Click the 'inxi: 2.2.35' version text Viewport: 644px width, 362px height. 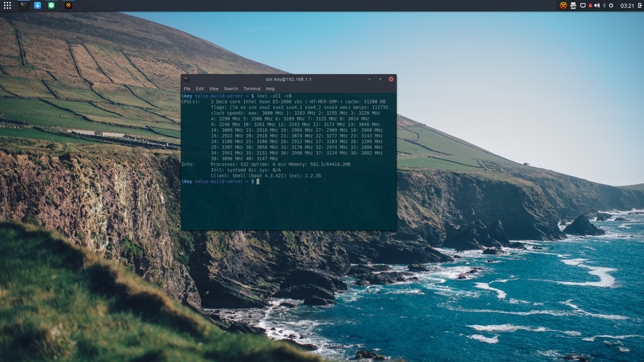305,176
